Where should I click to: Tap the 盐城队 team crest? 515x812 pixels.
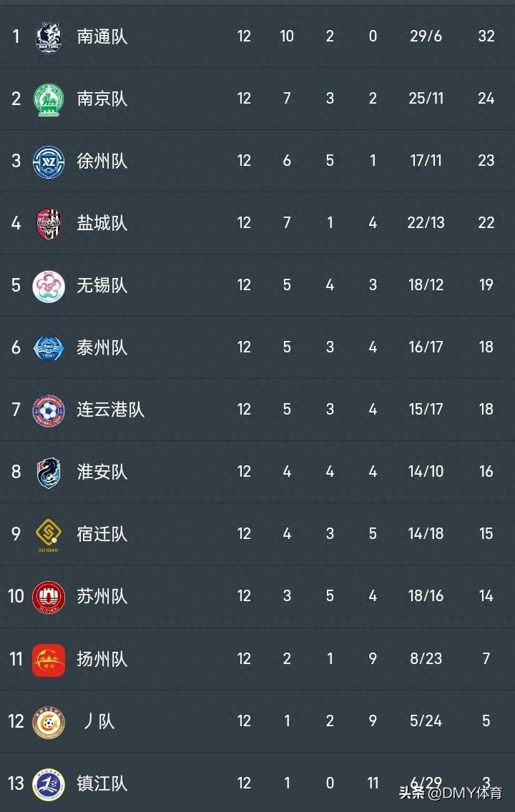pos(49,223)
